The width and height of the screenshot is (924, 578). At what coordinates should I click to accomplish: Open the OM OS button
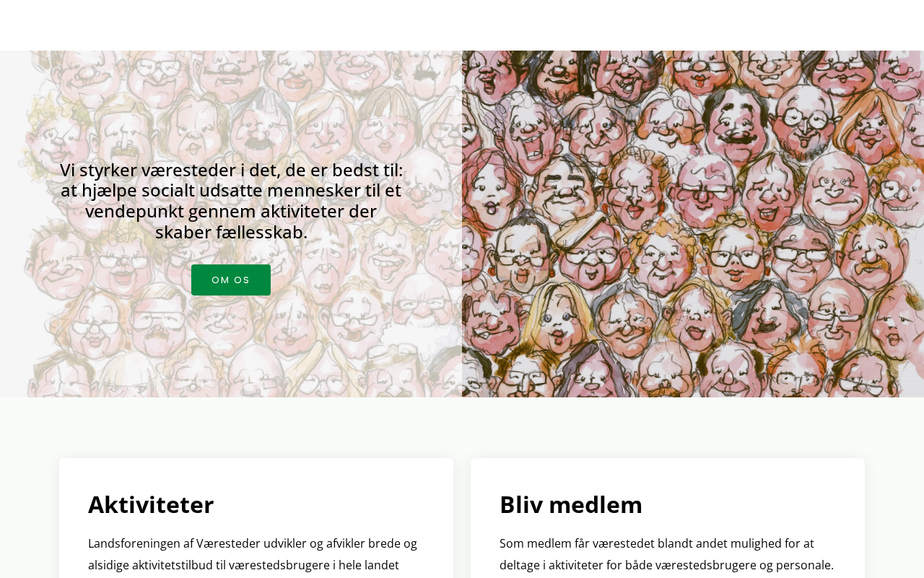coord(231,280)
